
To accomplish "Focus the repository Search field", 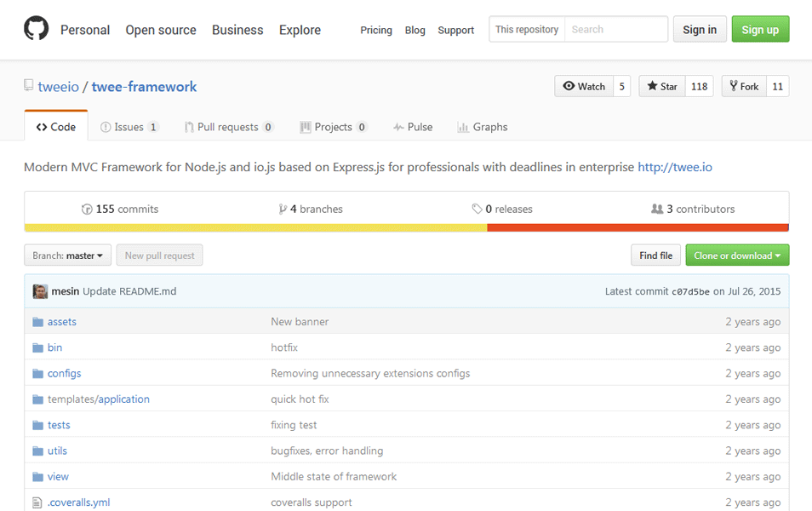I will (616, 29).
